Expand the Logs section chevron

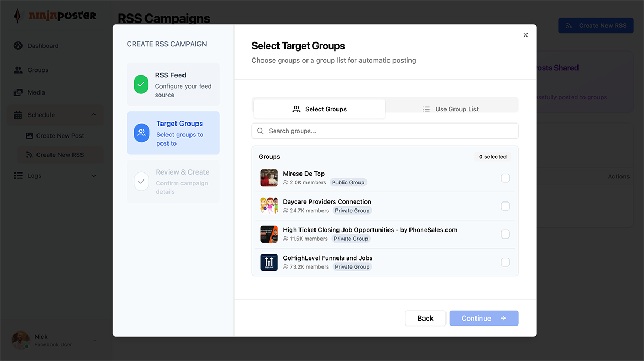(94, 176)
